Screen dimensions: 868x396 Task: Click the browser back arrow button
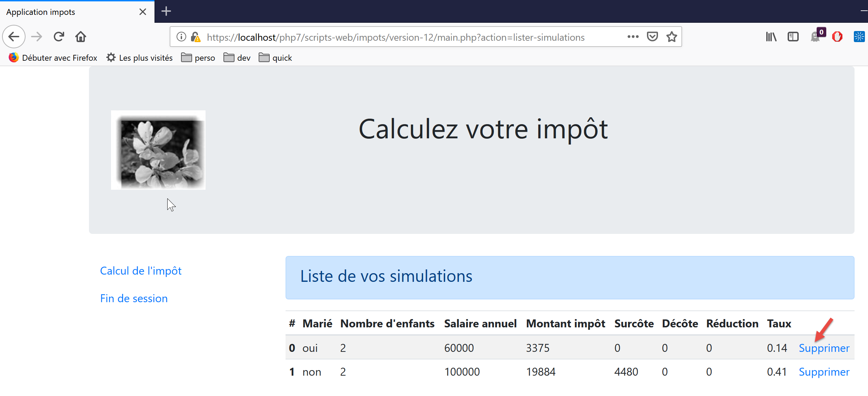[x=14, y=37]
